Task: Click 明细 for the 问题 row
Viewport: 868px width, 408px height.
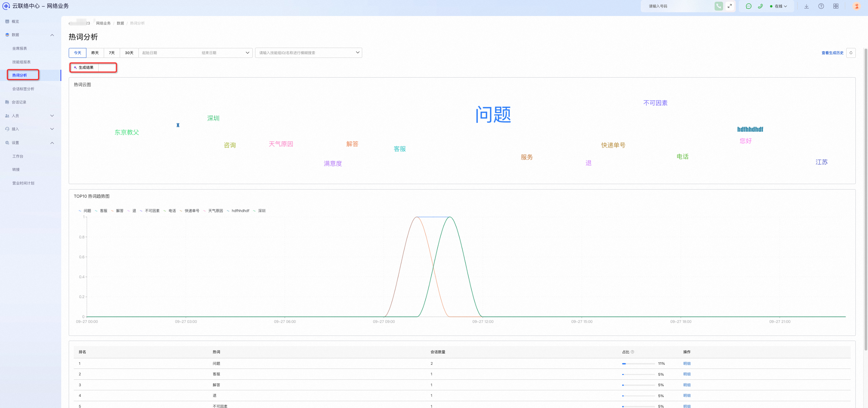Action: (687, 363)
